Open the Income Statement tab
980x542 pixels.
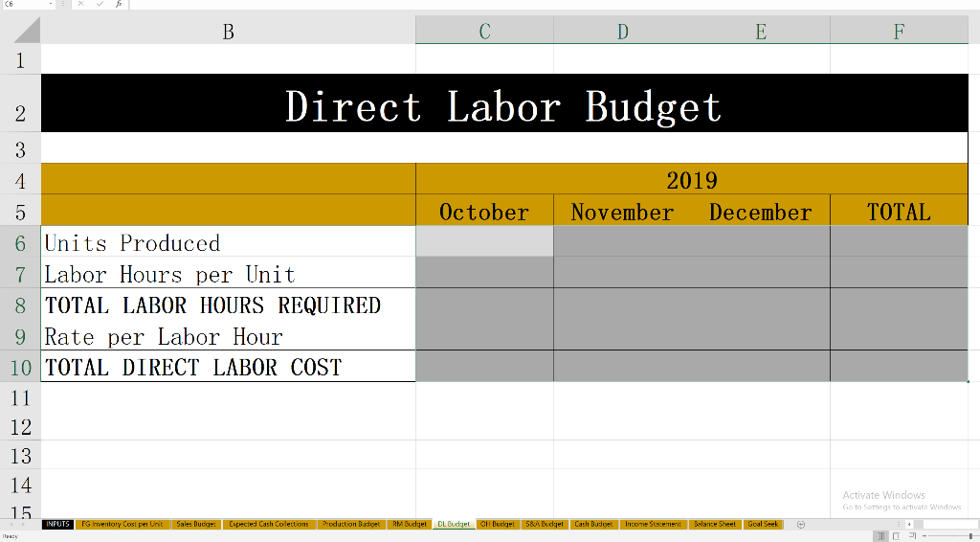653,524
